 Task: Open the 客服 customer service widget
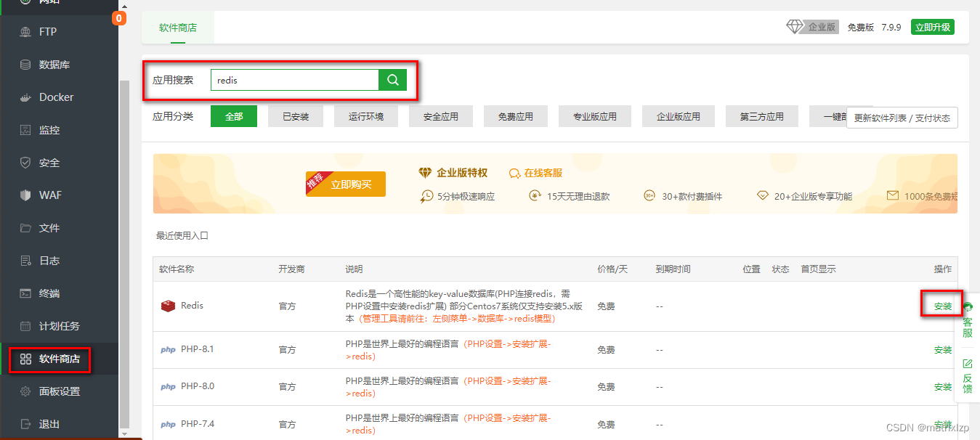(968, 320)
